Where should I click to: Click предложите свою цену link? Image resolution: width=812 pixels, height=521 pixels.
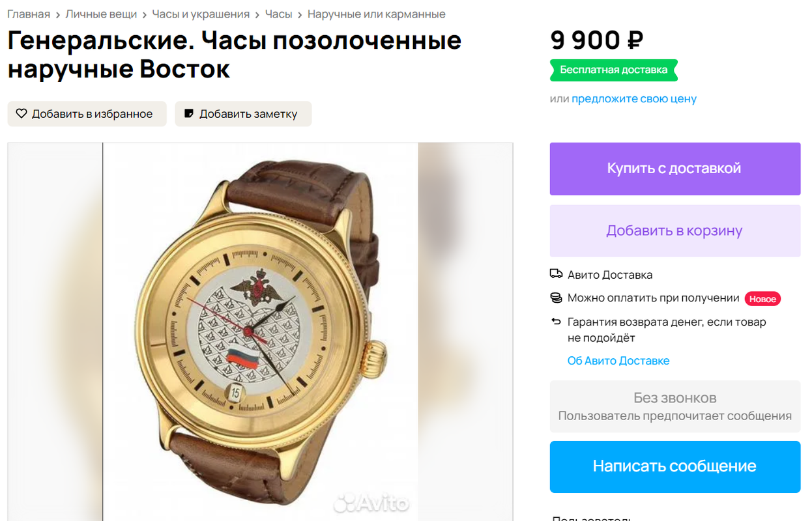[634, 98]
